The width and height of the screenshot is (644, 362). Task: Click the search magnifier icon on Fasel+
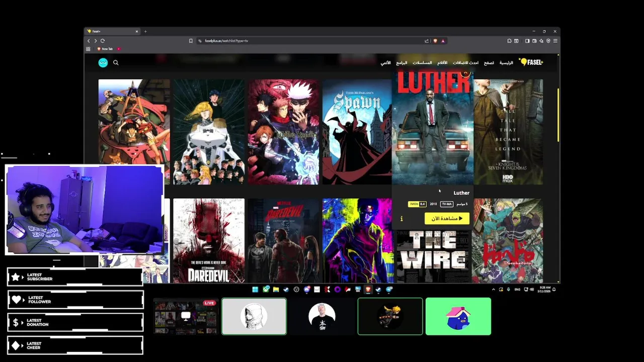coord(116,62)
